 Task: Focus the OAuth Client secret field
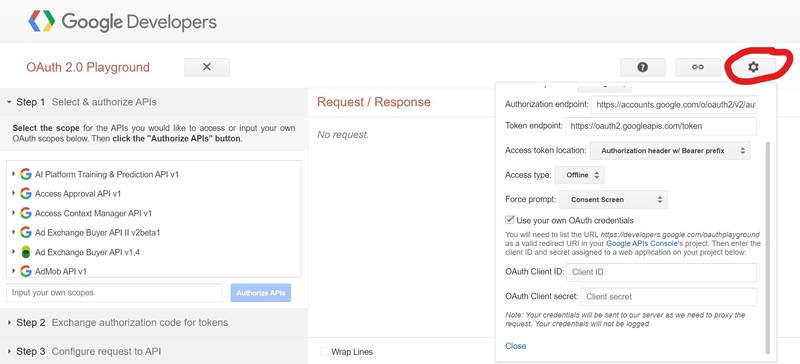(668, 297)
